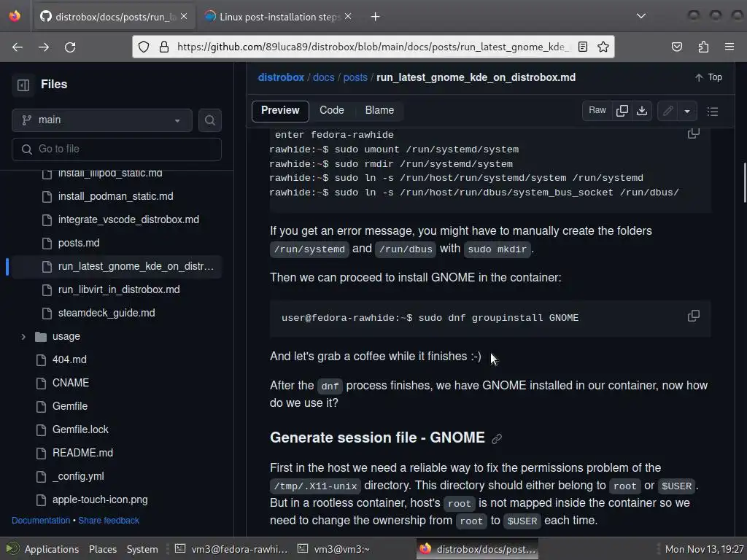Open more edit options dropdown arrow
Viewport: 747px width, 560px height.
[x=687, y=111]
